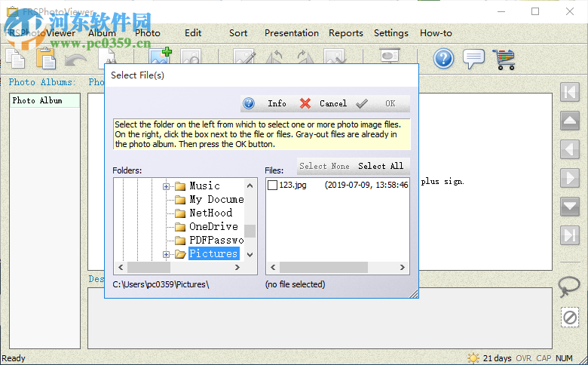Click the Rotate right toolbar icon

305,57
